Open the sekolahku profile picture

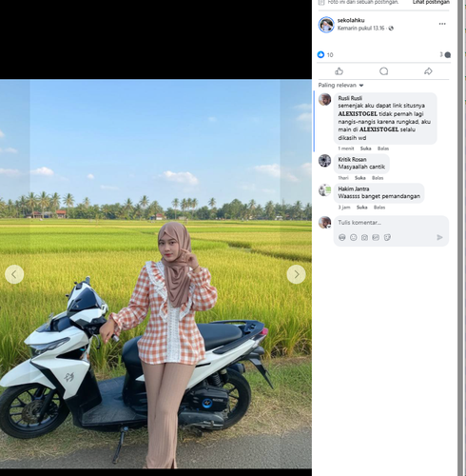coord(326,25)
